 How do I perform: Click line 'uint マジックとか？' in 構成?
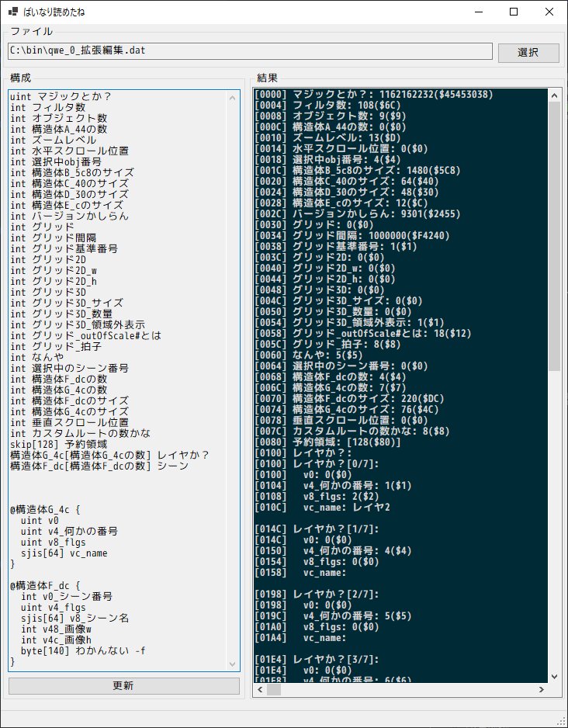(61, 96)
